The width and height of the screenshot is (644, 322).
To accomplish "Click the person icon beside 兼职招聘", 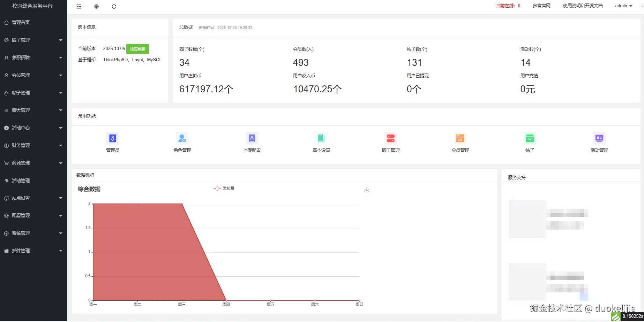I will point(6,58).
